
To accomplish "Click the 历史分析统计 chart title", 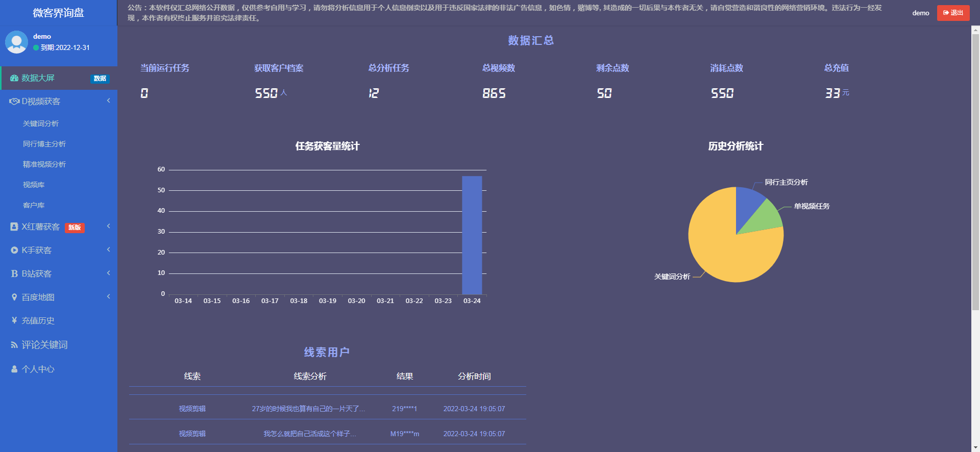I will (736, 146).
